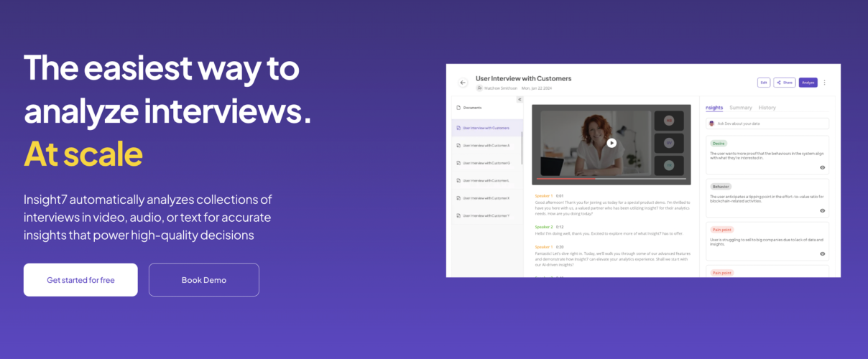Click the 'User Interview with Customers' page title

click(x=524, y=78)
